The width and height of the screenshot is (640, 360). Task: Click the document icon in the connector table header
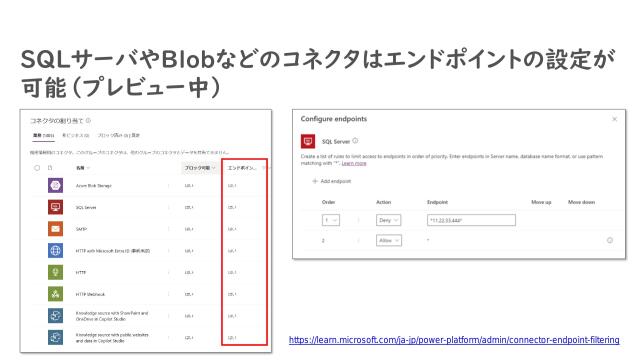pyautogui.click(x=50, y=168)
